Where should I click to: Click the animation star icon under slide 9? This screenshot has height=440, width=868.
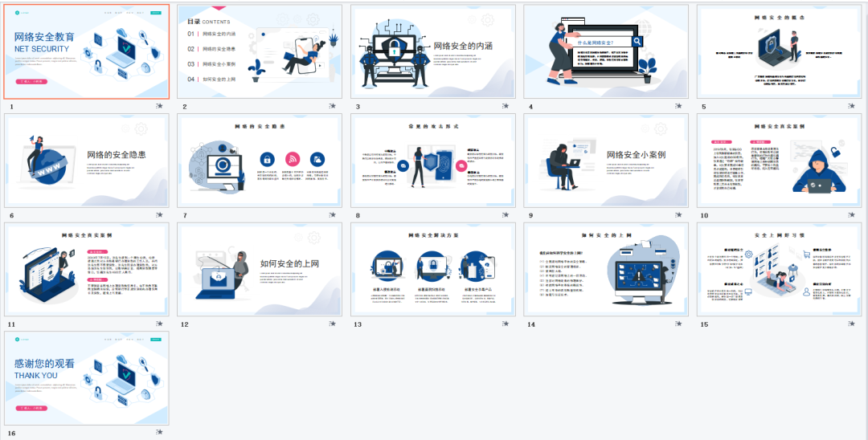point(679,215)
